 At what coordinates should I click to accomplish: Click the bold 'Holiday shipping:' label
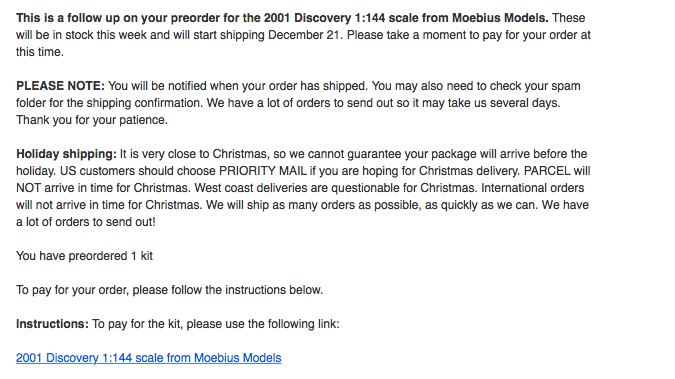(x=66, y=154)
